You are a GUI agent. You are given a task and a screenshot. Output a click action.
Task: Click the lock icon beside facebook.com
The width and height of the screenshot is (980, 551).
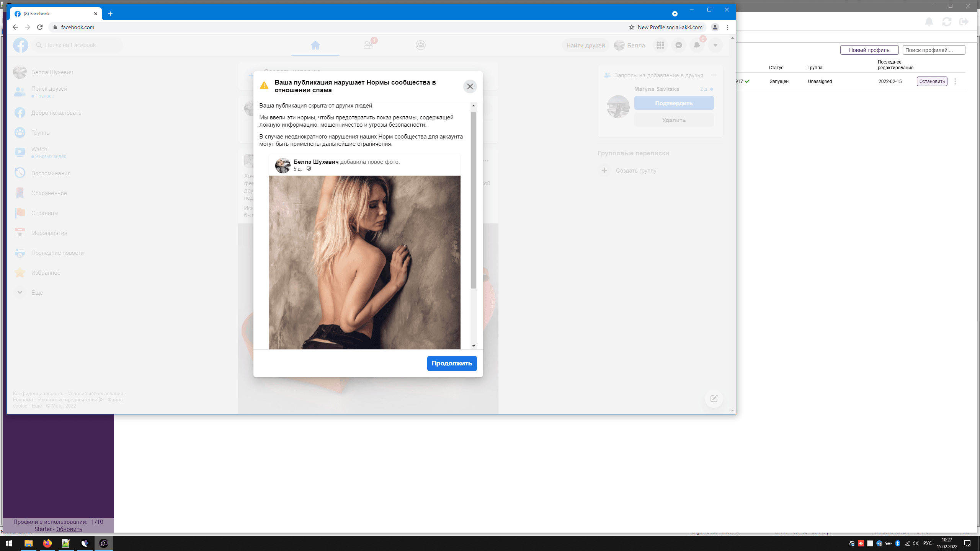[x=55, y=27]
